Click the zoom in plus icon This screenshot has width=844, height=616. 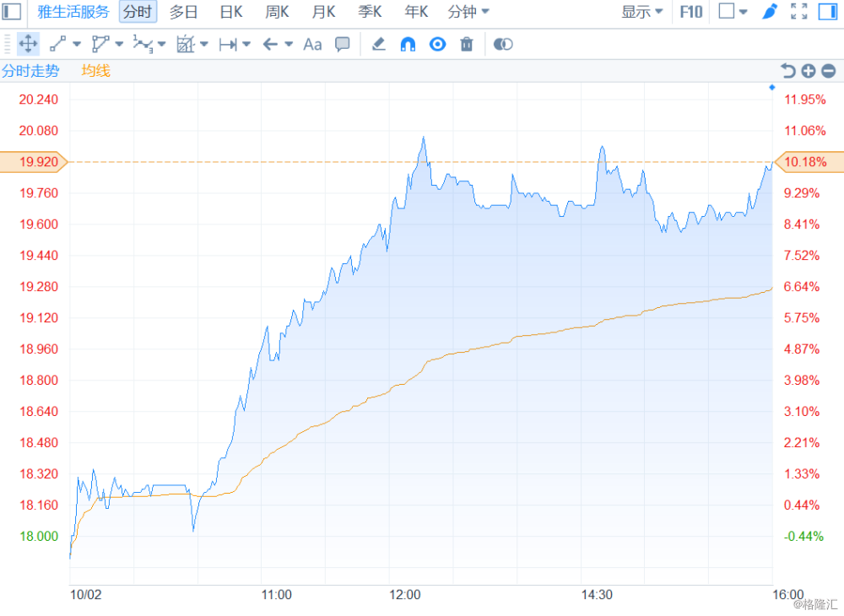pyautogui.click(x=808, y=71)
